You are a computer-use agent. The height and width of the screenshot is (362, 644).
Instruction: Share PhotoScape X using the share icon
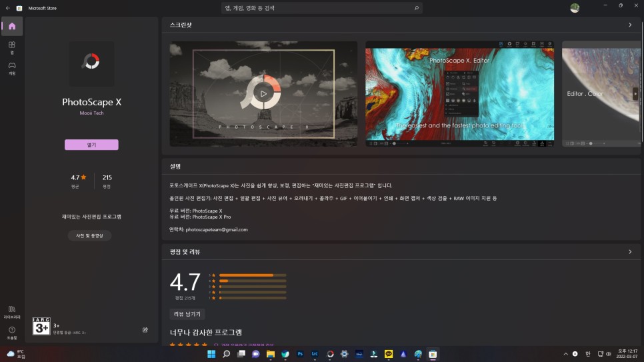click(145, 330)
